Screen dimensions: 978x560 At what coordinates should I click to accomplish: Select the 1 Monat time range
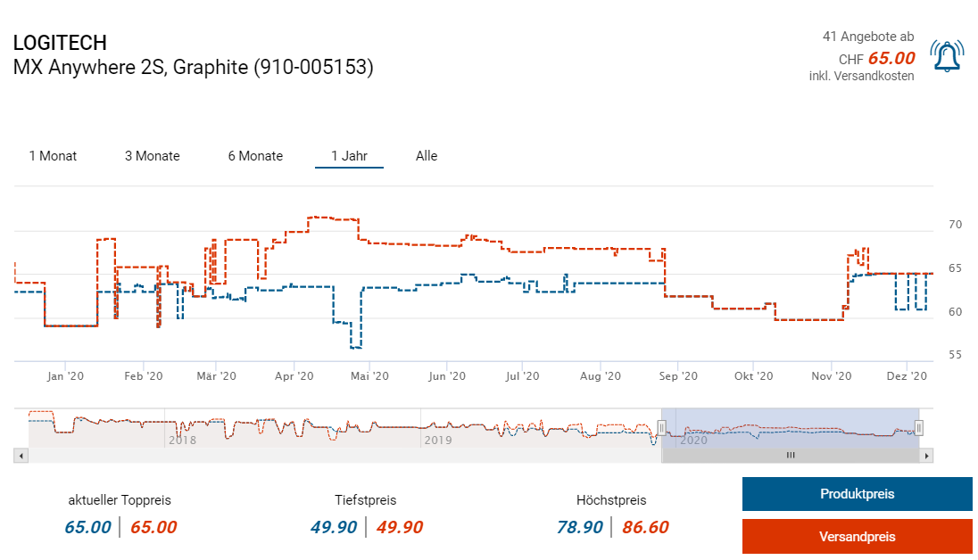(53, 156)
